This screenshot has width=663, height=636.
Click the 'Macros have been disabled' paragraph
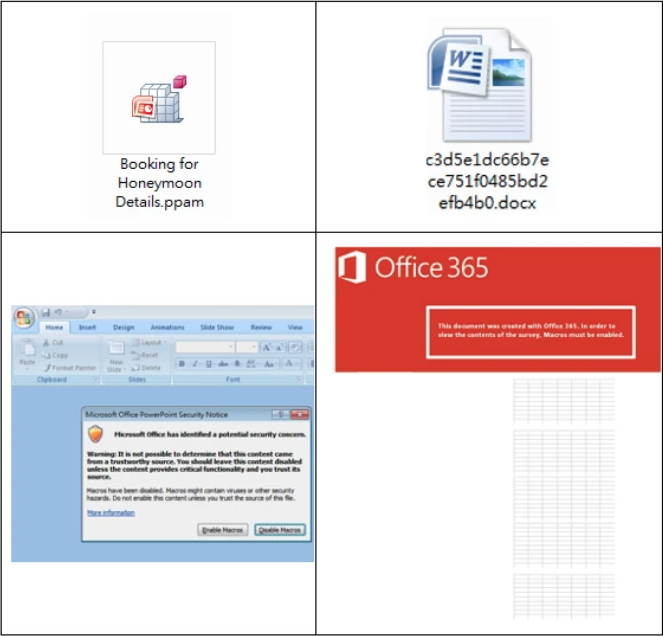coord(191,494)
